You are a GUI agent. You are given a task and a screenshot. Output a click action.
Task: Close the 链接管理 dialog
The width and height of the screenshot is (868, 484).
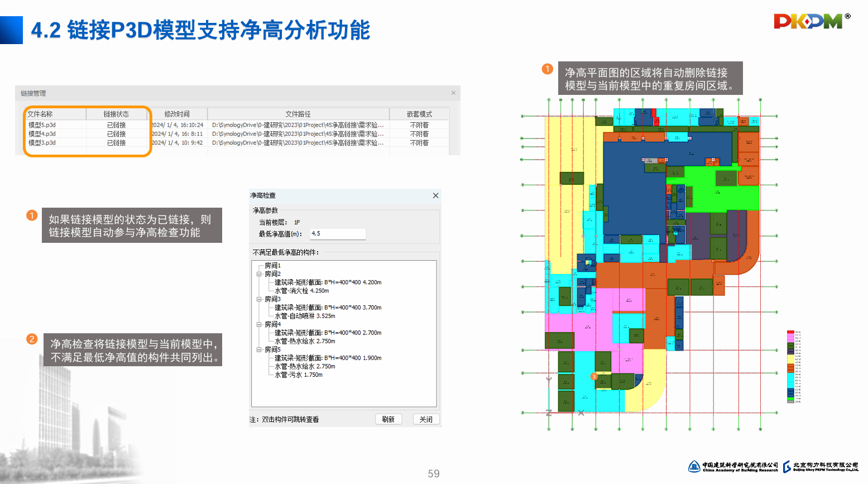click(x=453, y=93)
